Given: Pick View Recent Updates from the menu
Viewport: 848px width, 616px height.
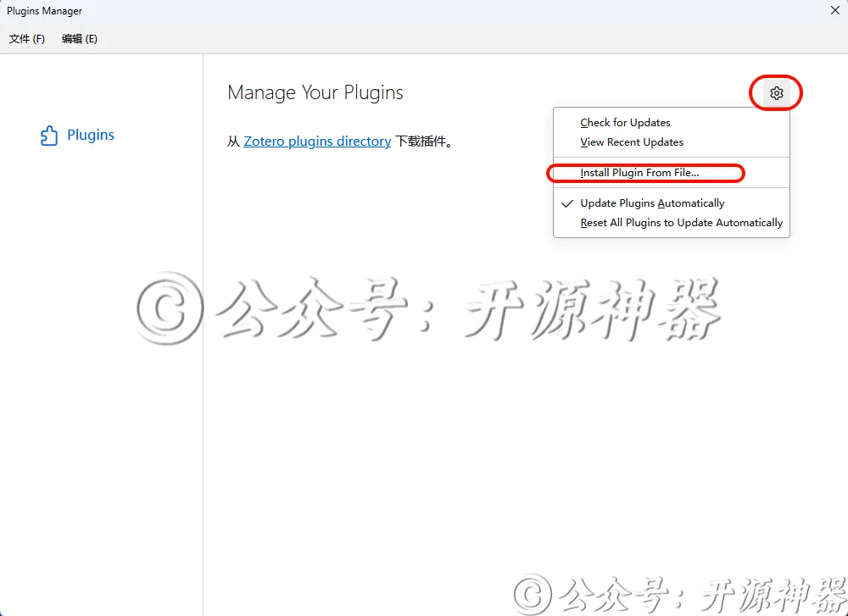Looking at the screenshot, I should click(631, 142).
